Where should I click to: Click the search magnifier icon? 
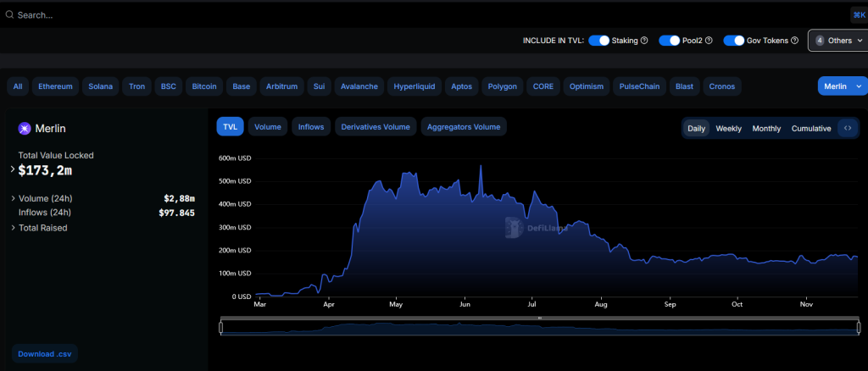(x=9, y=15)
